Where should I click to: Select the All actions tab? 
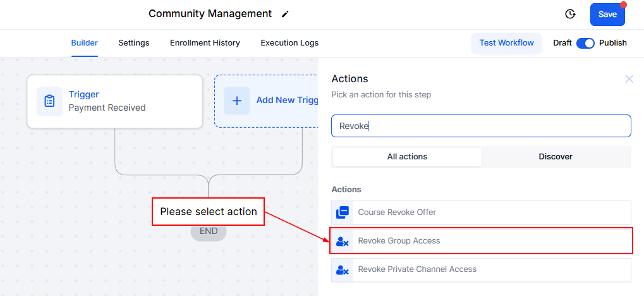point(407,157)
